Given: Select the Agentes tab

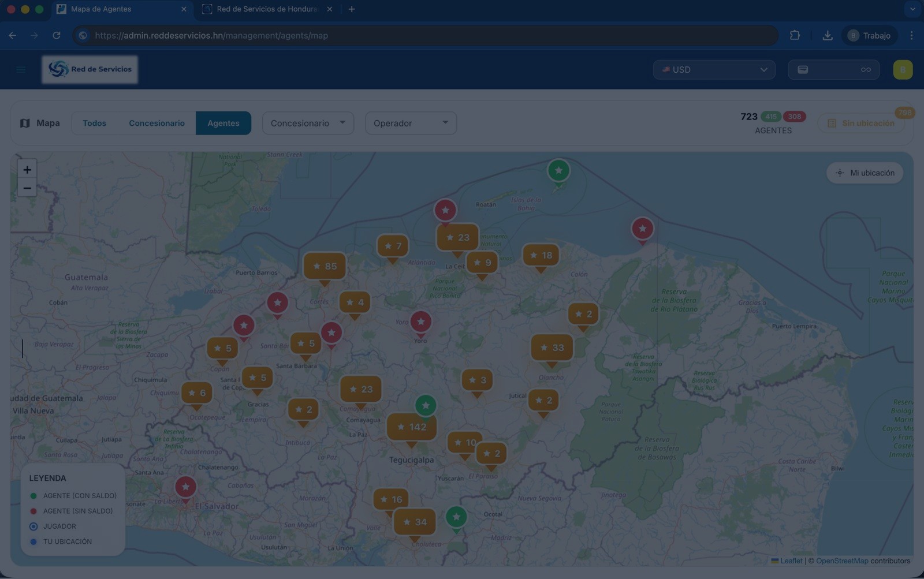Looking at the screenshot, I should [x=223, y=123].
